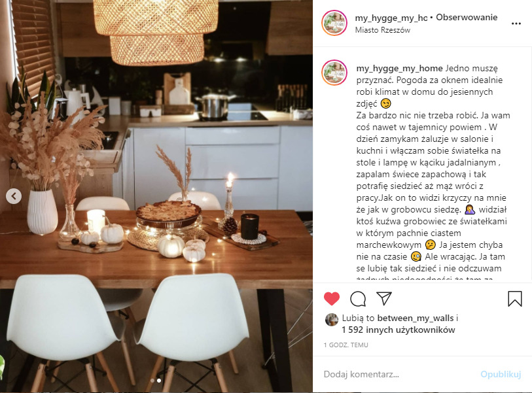Open Miasto Rzeszów location link

383,30
